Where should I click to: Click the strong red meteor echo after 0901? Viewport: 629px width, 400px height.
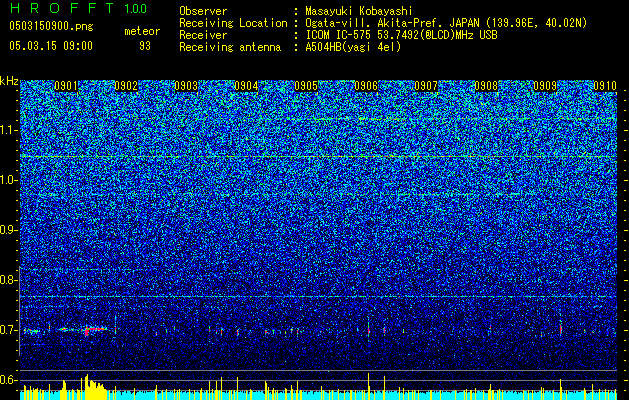94,330
